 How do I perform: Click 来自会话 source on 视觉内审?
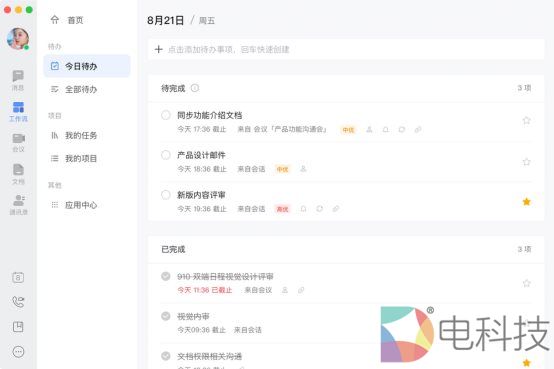248,330
